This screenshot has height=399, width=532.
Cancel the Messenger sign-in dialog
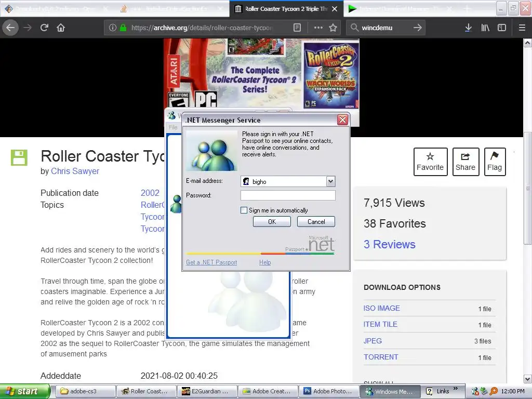[x=316, y=221]
